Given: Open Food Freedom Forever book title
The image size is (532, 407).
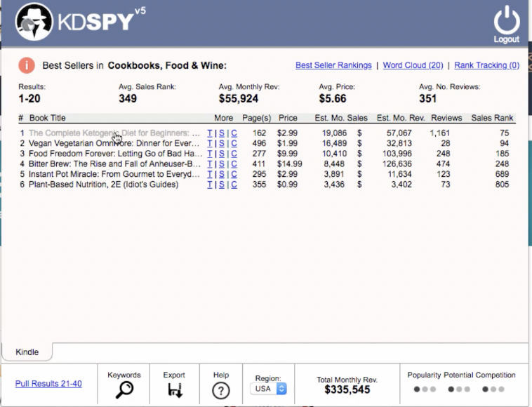Looking at the screenshot, I should (x=115, y=154).
